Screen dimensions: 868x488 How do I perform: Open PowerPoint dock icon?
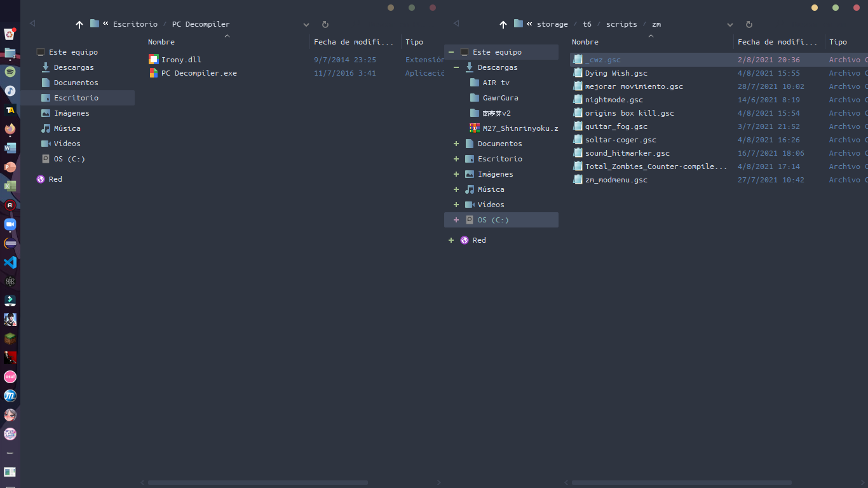[10, 167]
